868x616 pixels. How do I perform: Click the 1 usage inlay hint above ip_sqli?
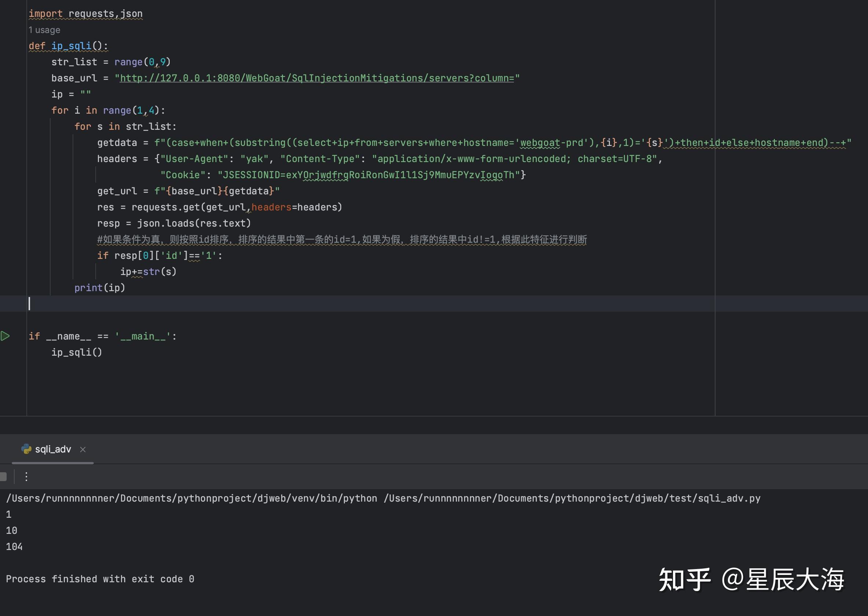click(44, 30)
